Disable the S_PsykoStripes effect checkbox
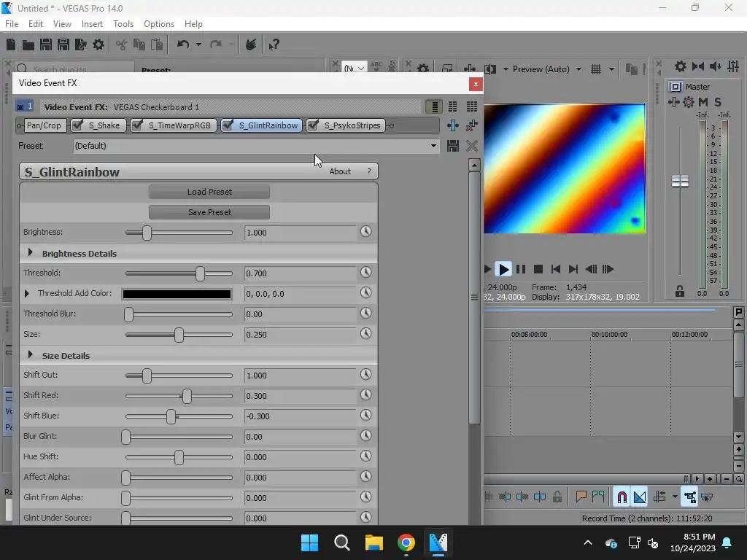The width and height of the screenshot is (747, 560). [x=313, y=125]
